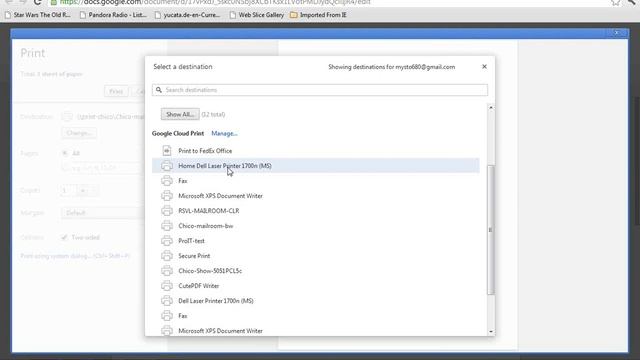The image size is (640, 360).
Task: Click printer icon beside Chico-mailroom-bw
Action: pyautogui.click(x=167, y=226)
